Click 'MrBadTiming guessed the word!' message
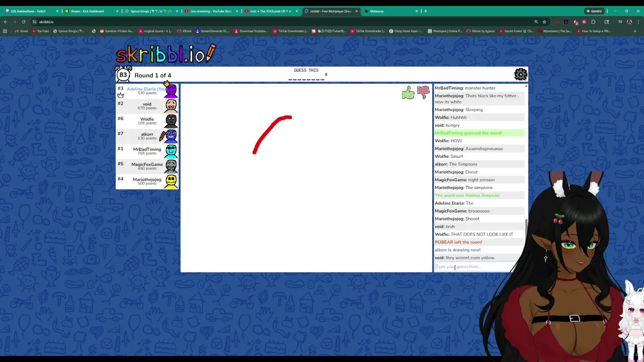 tap(468, 133)
